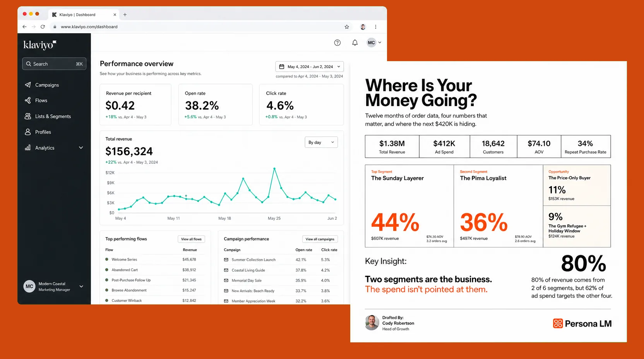Click the Profiles person icon
The height and width of the screenshot is (359, 644).
(x=28, y=132)
